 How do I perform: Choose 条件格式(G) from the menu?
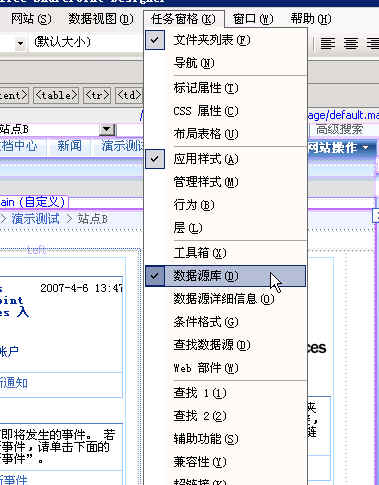point(226,322)
